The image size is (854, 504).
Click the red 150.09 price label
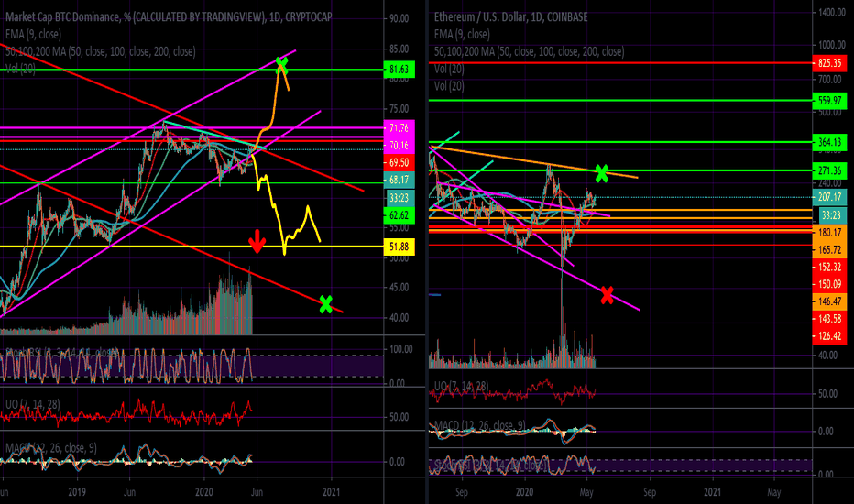pos(829,284)
